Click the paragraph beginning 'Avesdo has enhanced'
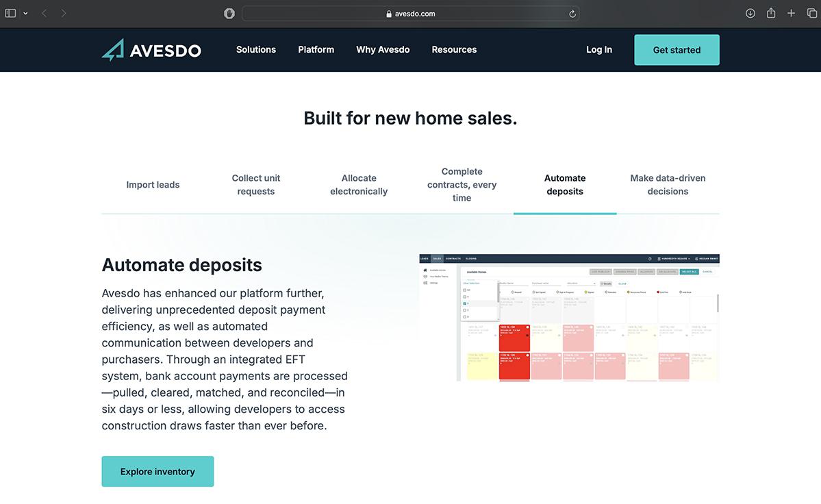Image resolution: width=821 pixels, height=504 pixels. tap(225, 360)
